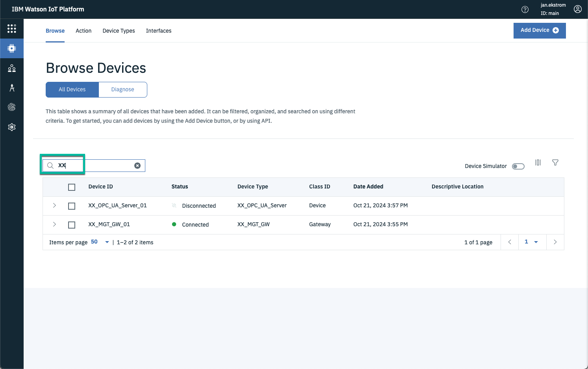Click the green Connected status dot
The height and width of the screenshot is (369, 588).
coord(174,224)
